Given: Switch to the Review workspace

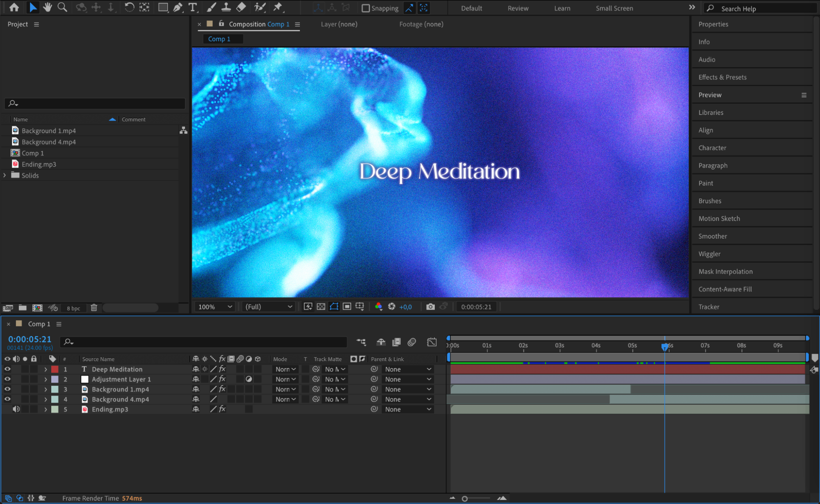Looking at the screenshot, I should tap(518, 8).
